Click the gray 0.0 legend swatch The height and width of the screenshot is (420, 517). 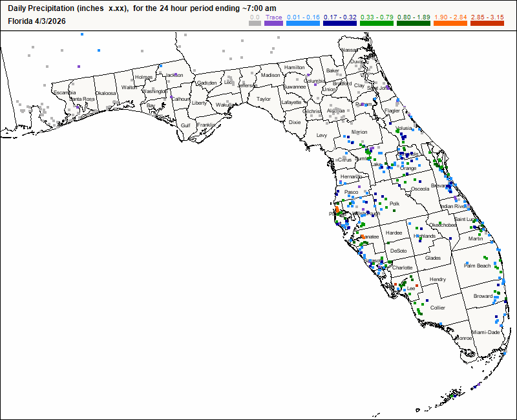point(255,23)
